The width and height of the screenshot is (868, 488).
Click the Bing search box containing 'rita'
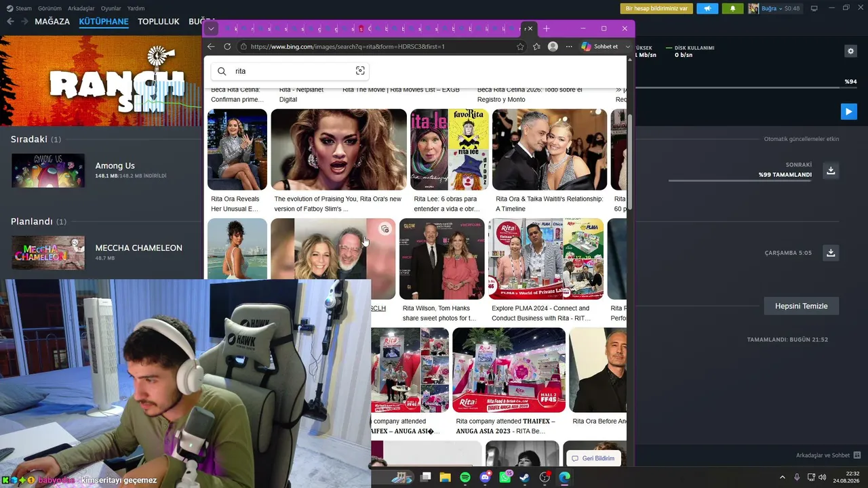click(x=292, y=70)
